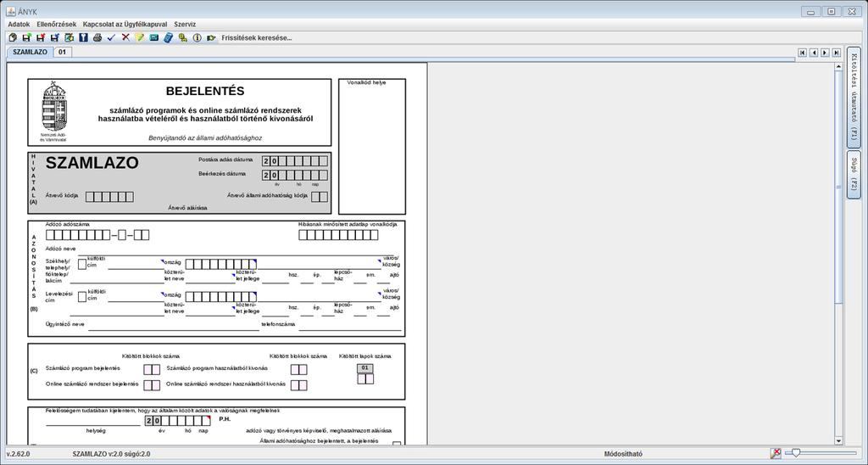Screen dimensions: 868x465
Task: Expand the Székhely város/község dropdown
Action: 379,261
